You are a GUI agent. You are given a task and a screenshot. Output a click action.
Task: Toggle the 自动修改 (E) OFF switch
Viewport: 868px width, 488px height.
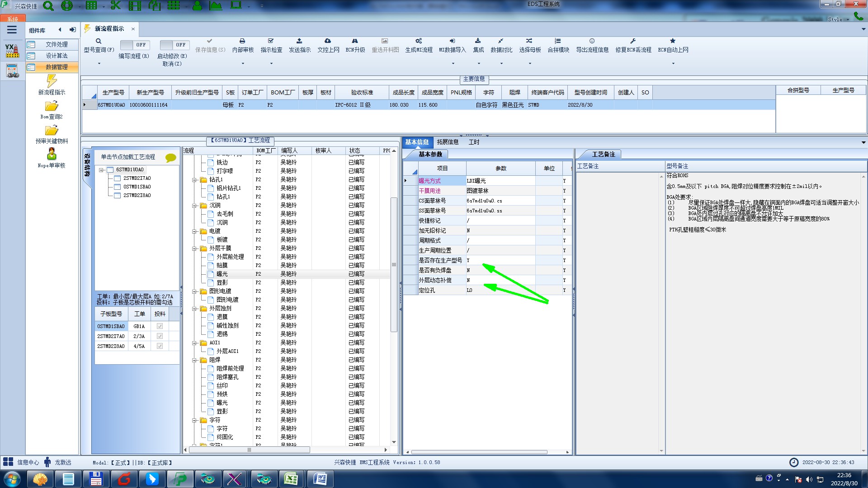tap(174, 45)
